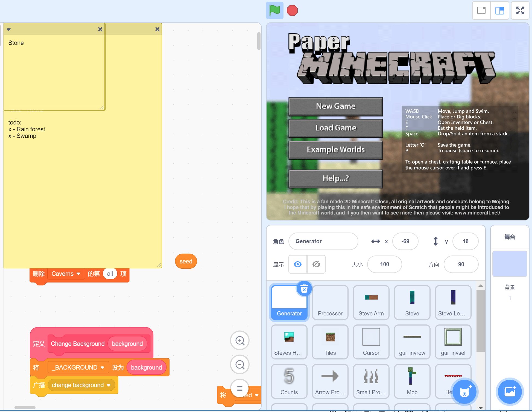Click the add sprite cat button
Image resolution: width=532 pixels, height=412 pixels.
464,392
